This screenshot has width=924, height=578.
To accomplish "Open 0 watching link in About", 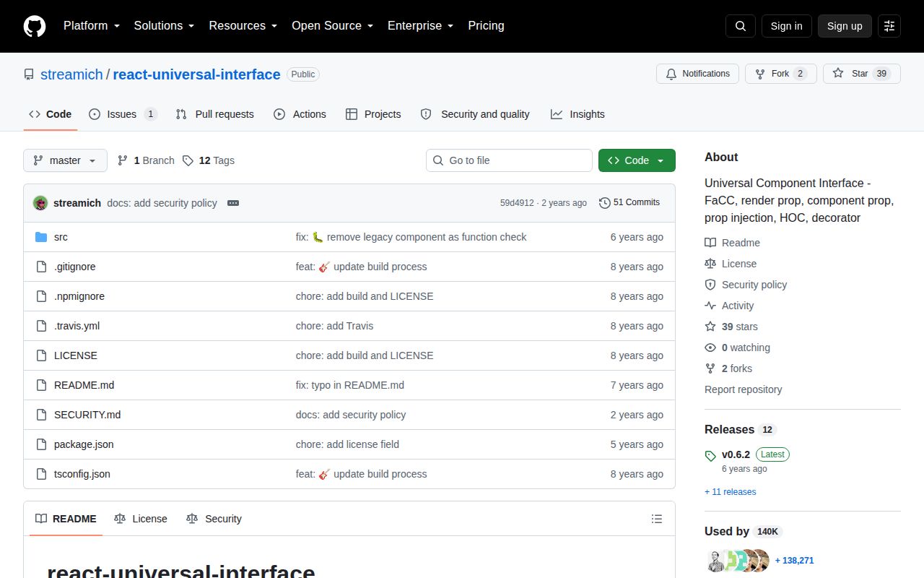I will point(738,348).
